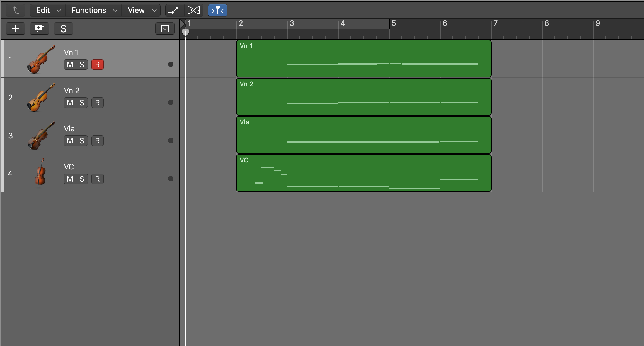The image size is (644, 346).
Task: Click the back arrow icon in the toolbar
Action: tap(16, 10)
